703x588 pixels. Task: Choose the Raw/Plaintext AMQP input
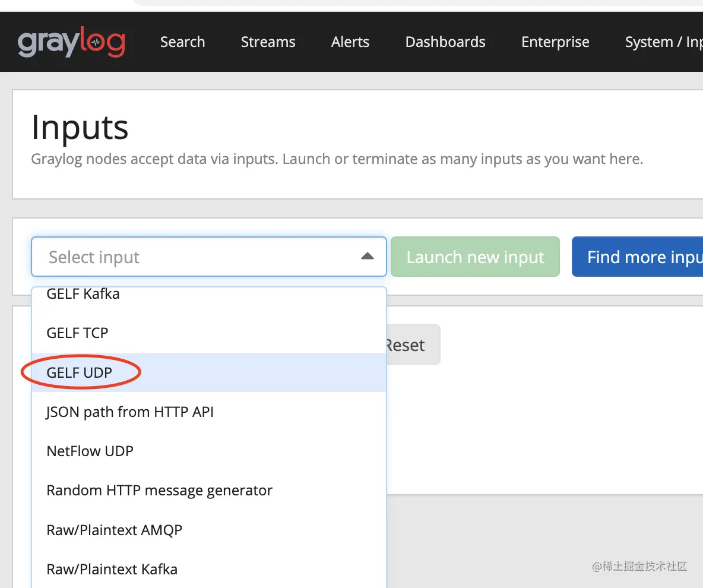(115, 530)
